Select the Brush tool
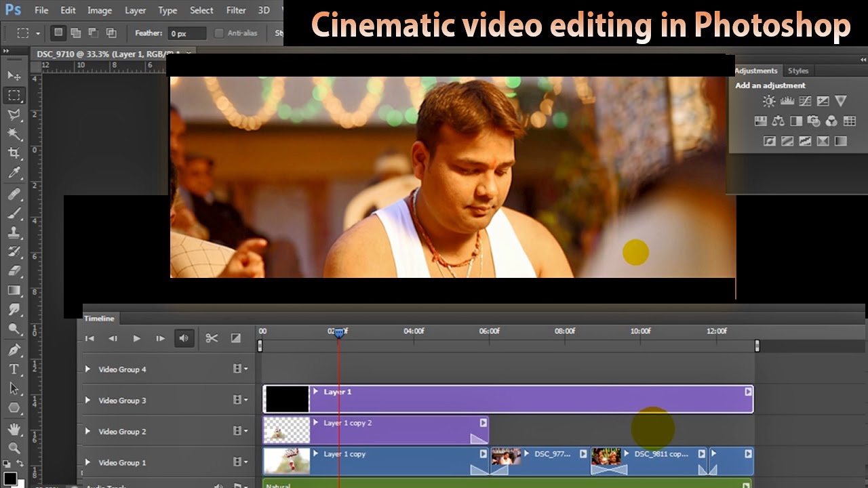 [x=14, y=213]
